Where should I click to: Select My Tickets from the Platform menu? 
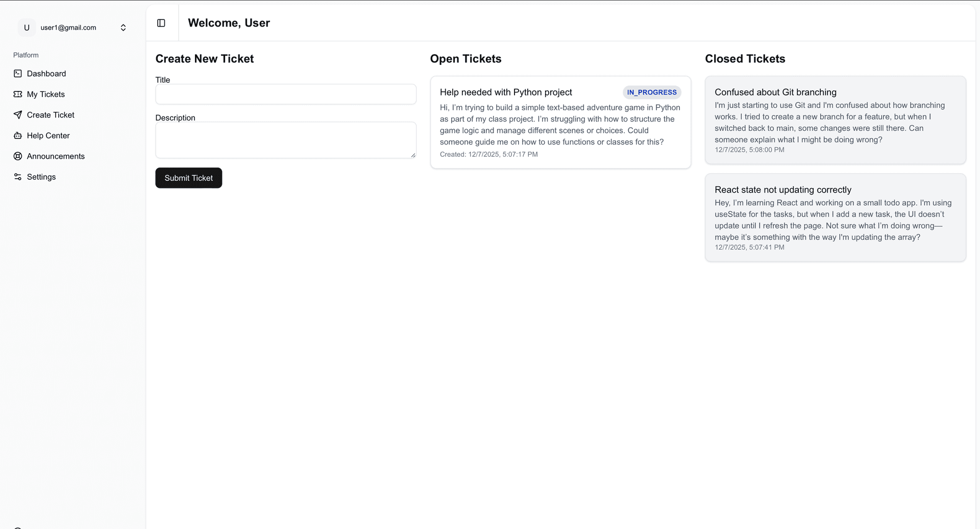45,94
